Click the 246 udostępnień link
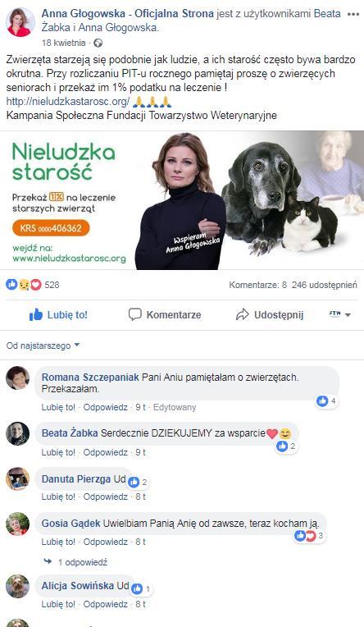Screen dimensions: 364x627 325,285
